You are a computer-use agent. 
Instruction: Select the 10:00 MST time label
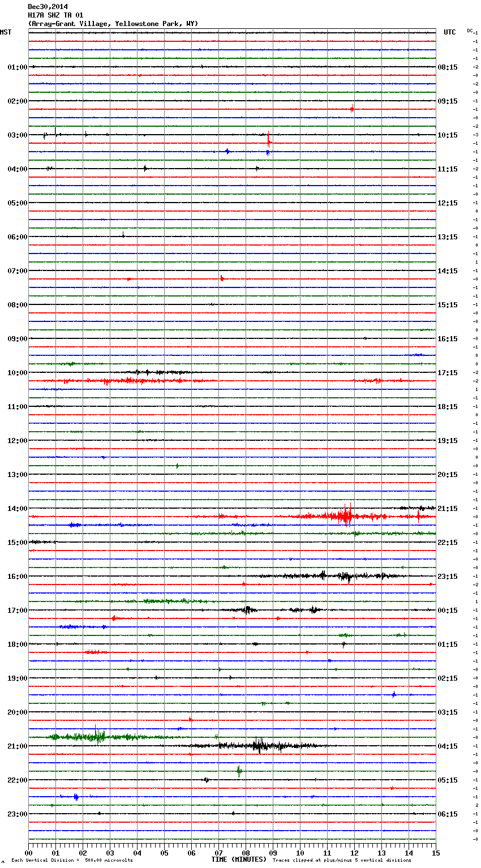coord(17,373)
